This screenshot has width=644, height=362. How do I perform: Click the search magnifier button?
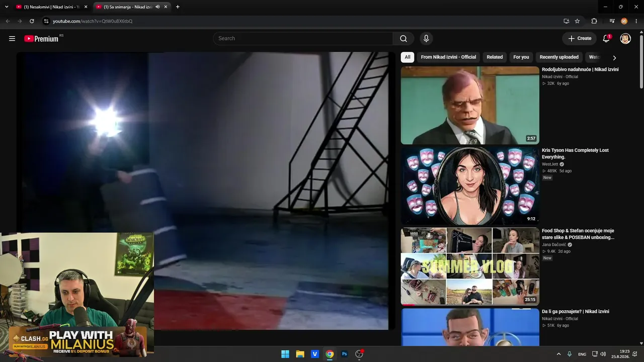404,39
